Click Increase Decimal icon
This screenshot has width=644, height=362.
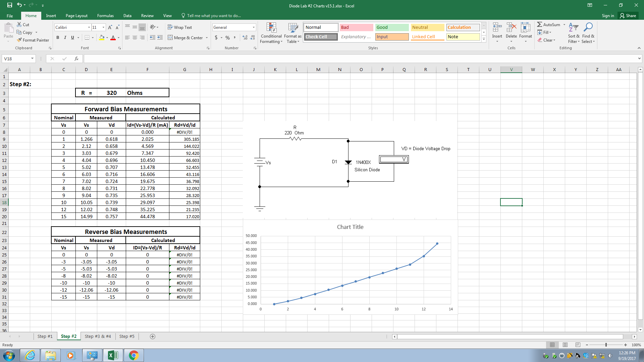(x=245, y=38)
